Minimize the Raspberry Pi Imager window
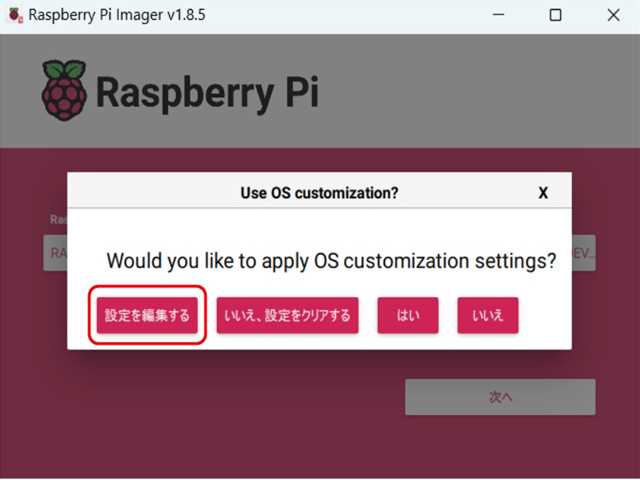Viewport: 640px width, 480px height. (498, 15)
